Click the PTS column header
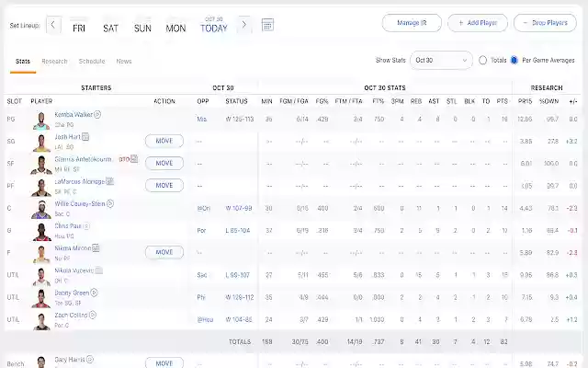 pyautogui.click(x=503, y=101)
